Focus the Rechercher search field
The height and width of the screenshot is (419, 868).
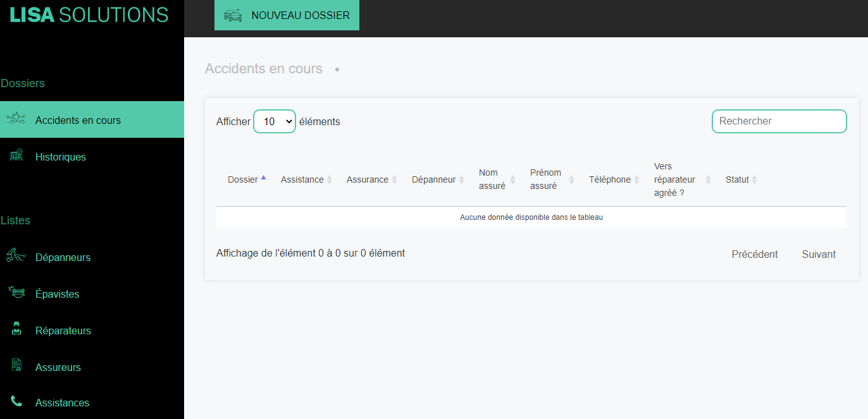pyautogui.click(x=779, y=121)
